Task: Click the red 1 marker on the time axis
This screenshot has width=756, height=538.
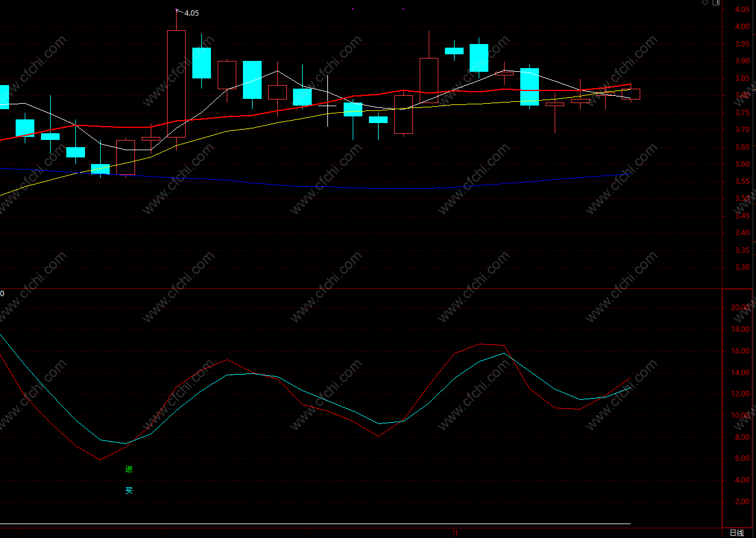Action: click(x=456, y=533)
